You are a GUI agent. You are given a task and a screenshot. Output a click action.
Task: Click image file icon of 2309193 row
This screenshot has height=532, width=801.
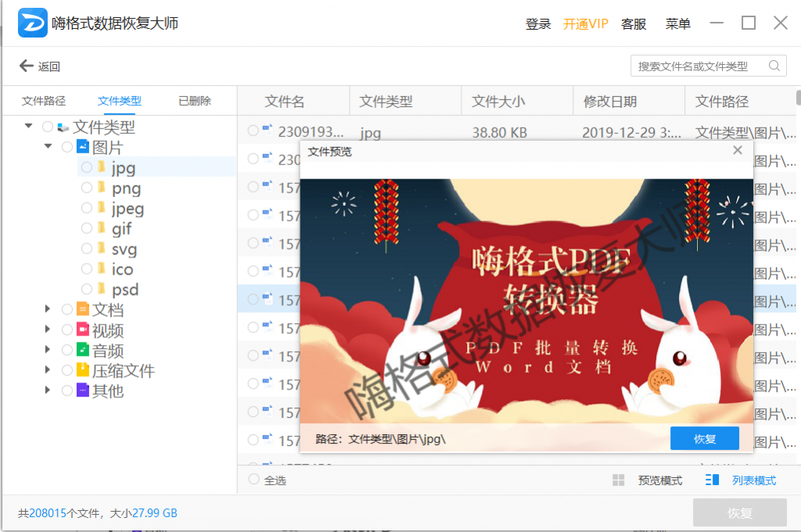tap(268, 130)
